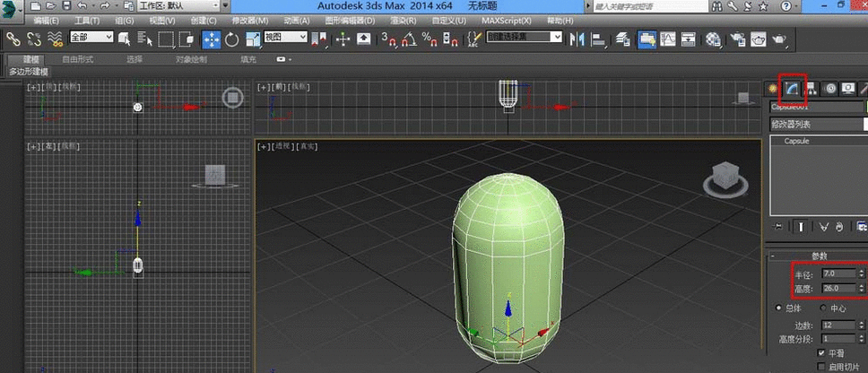The width and height of the screenshot is (868, 373).
Task: Enable the 平滑 (Smooth) checkbox
Action: click(821, 354)
